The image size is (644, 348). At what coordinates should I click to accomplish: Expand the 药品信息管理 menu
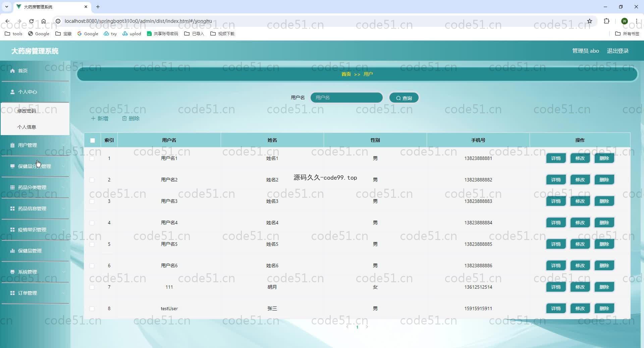point(35,209)
